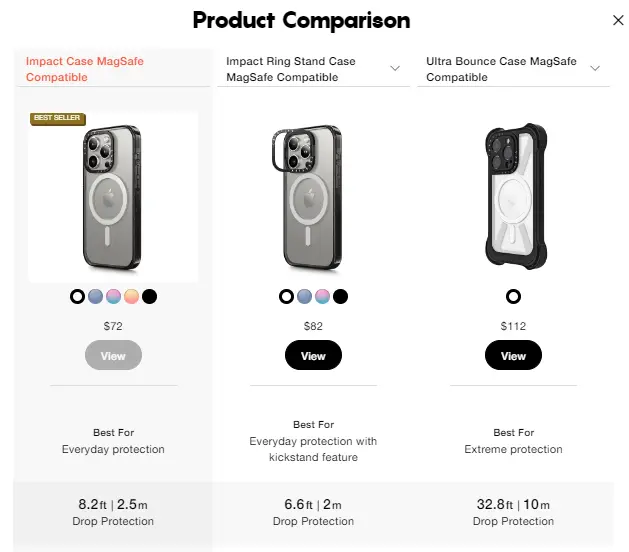Viewport: 629px width, 552px height.
Task: Open the Impact Ring Stand Case image
Action: 313,197
